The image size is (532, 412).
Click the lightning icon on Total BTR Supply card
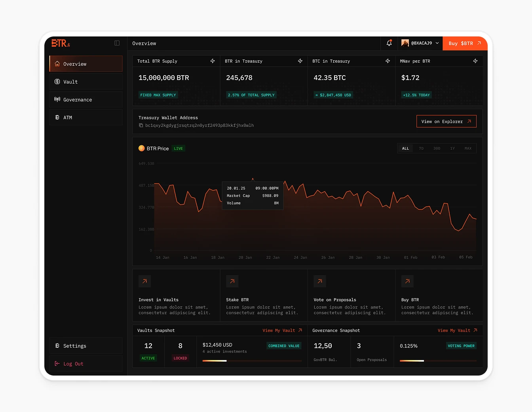[x=213, y=61]
